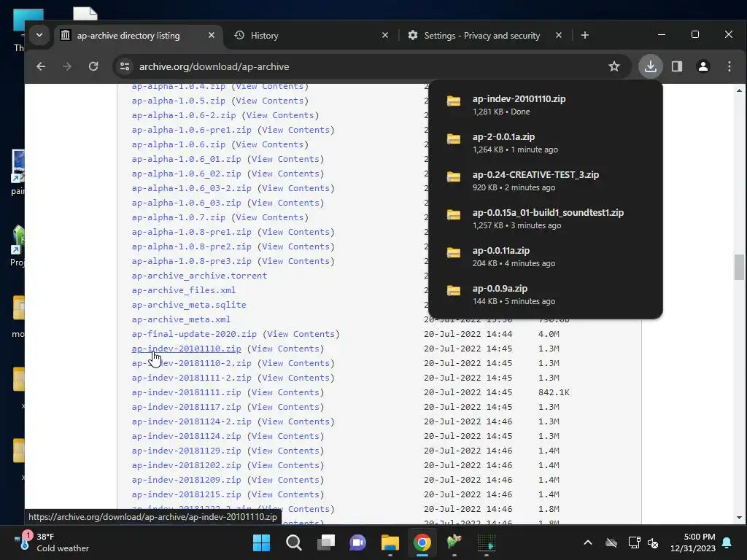Open downloaded ap-indev-20101110.zip
747x560 pixels.
click(x=546, y=105)
